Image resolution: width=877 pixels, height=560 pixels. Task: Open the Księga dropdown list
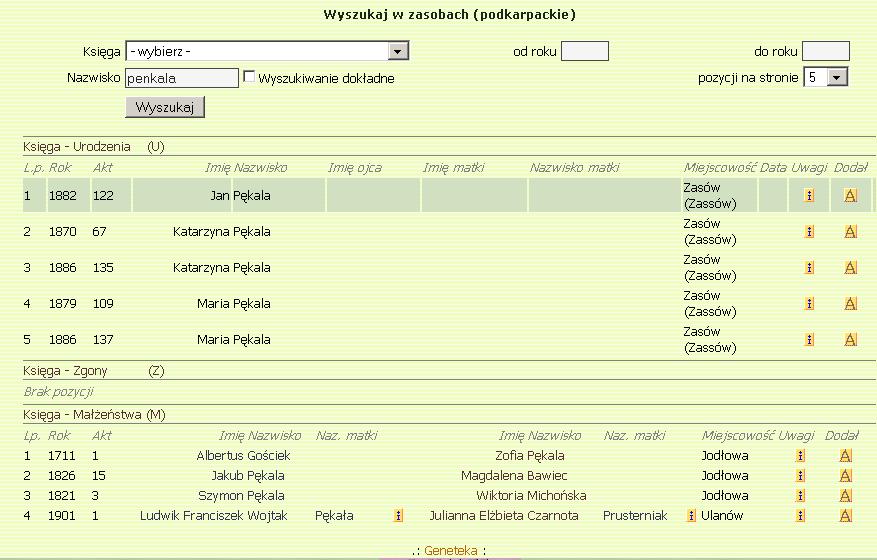click(267, 51)
